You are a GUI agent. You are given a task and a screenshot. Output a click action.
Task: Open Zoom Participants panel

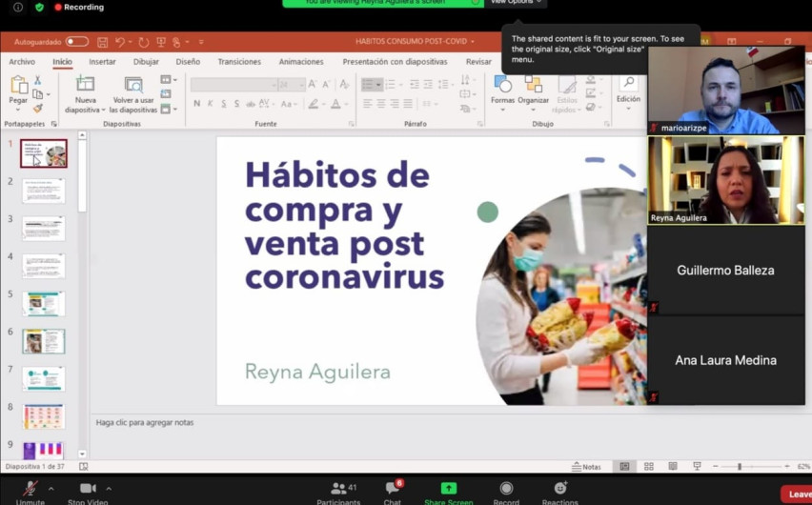tap(338, 493)
